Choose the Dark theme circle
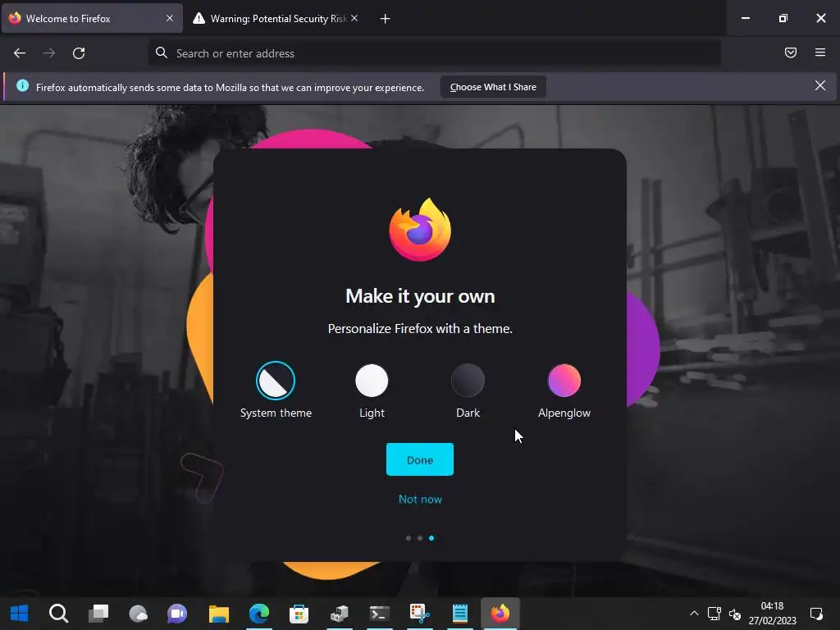This screenshot has height=630, width=840. coord(468,381)
